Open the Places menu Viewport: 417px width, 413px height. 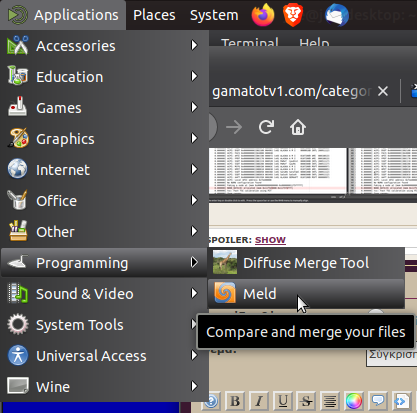154,15
